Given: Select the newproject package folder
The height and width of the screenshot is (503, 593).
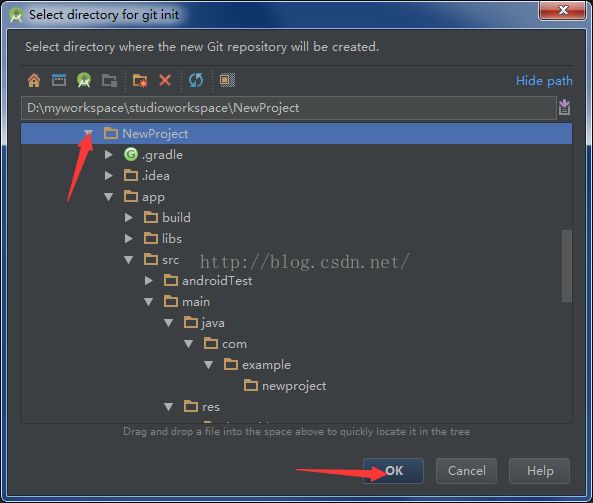Looking at the screenshot, I should 294,386.
